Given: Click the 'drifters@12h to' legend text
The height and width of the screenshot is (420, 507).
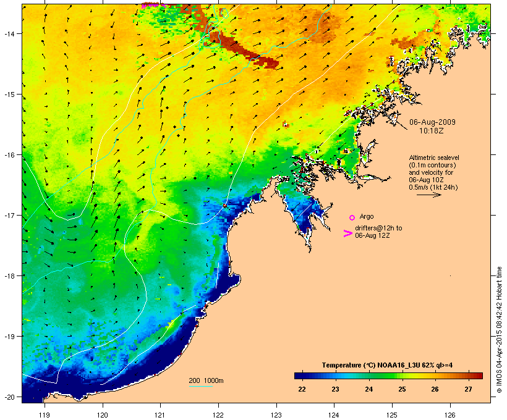Looking at the screenshot, I should (378, 228).
